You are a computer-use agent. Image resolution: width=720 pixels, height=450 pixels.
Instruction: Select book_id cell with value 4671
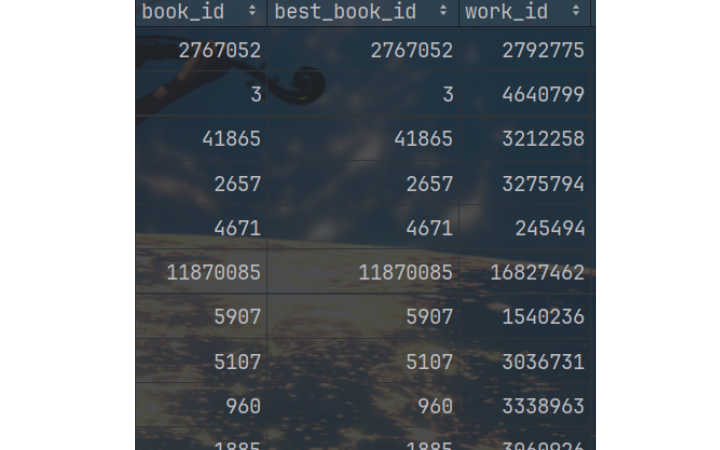click(x=237, y=228)
